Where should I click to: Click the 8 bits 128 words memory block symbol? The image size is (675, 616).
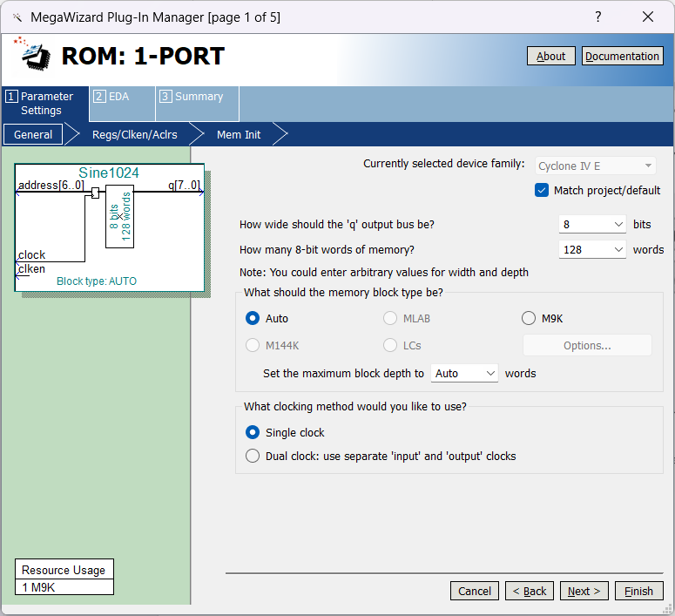[119, 216]
